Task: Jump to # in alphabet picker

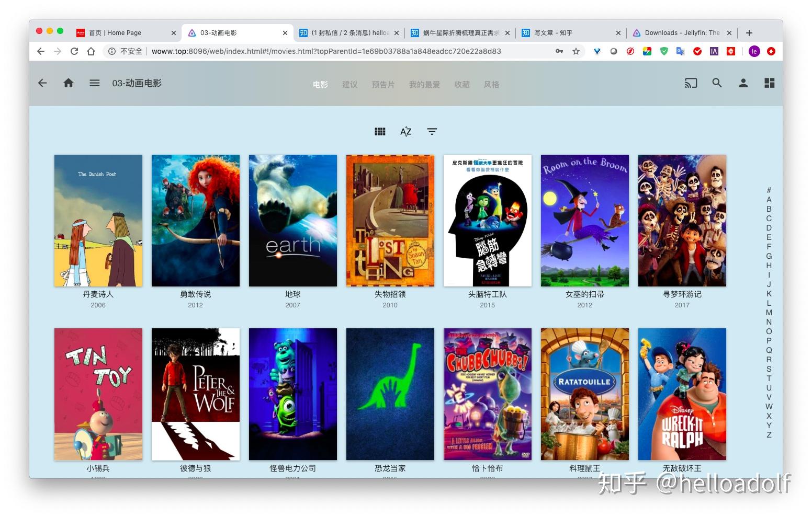Action: [x=769, y=190]
